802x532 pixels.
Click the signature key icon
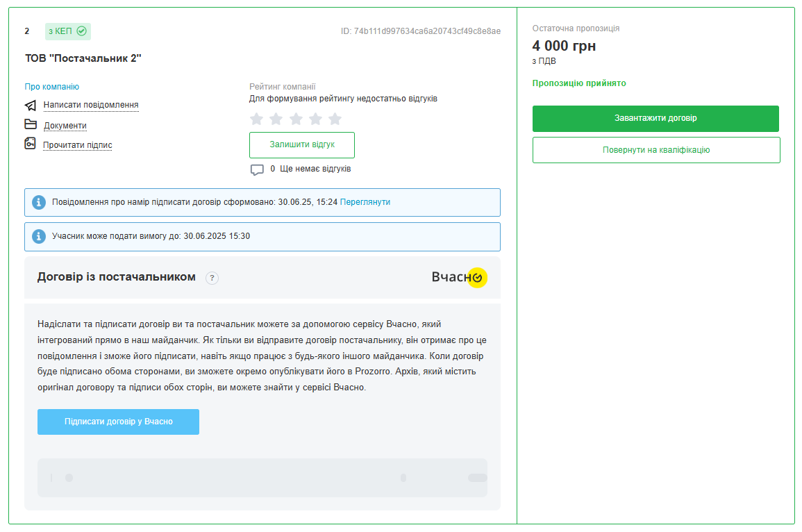point(30,144)
